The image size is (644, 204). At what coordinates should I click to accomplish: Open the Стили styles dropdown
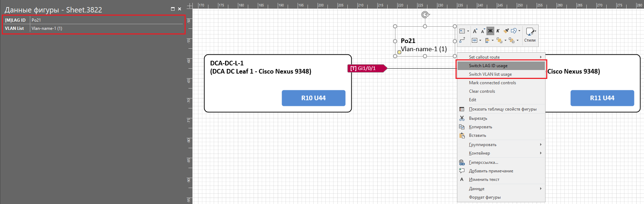[530, 35]
